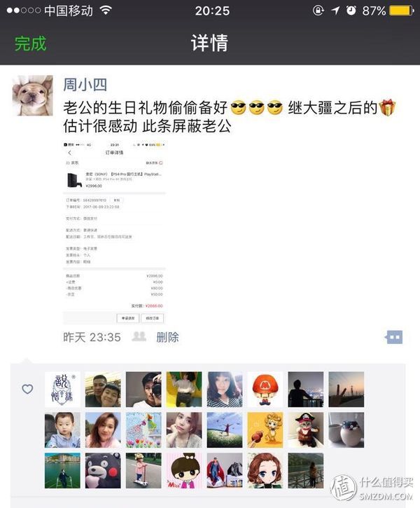Open the PS4 order screenshot image
Viewport: 420px width, 508px height.
point(114,233)
